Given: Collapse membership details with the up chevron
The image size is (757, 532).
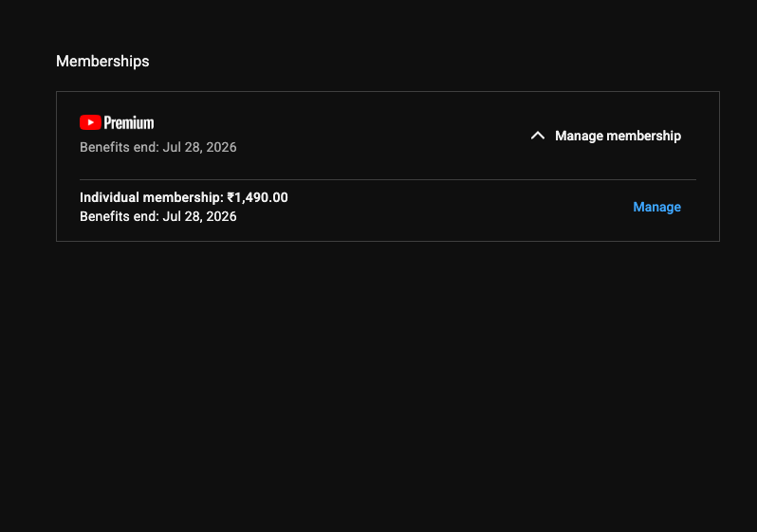Looking at the screenshot, I should tap(537, 136).
